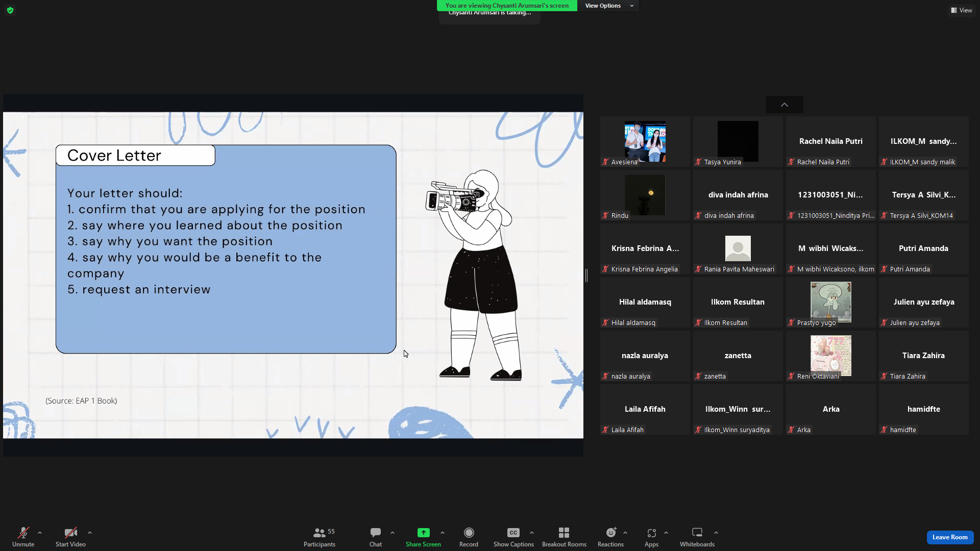Select Ilkom Resultan's tile
The height and width of the screenshot is (551, 980).
(738, 302)
